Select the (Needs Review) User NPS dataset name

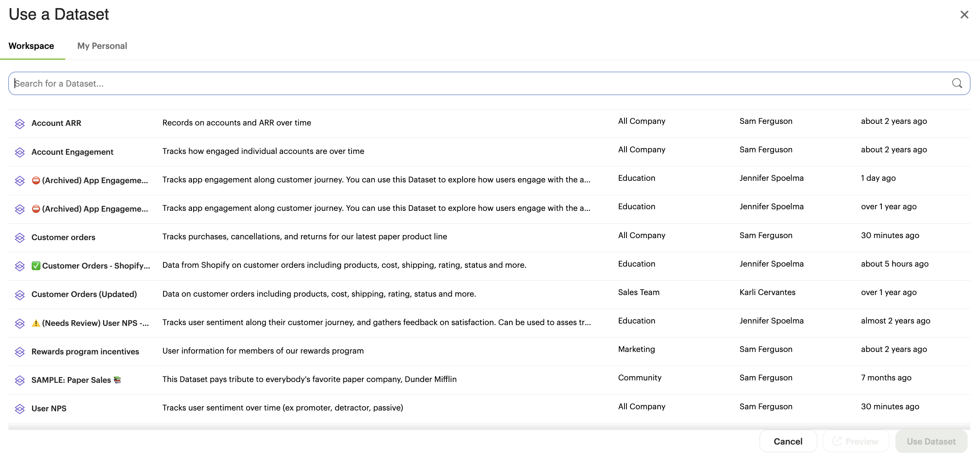tap(95, 323)
